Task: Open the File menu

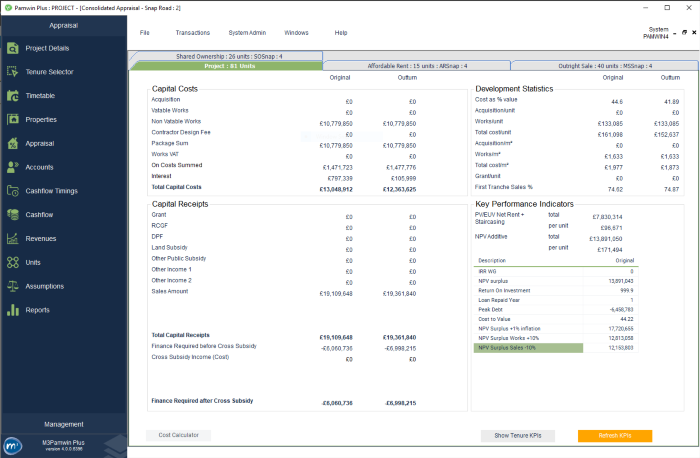Action: tap(159, 33)
